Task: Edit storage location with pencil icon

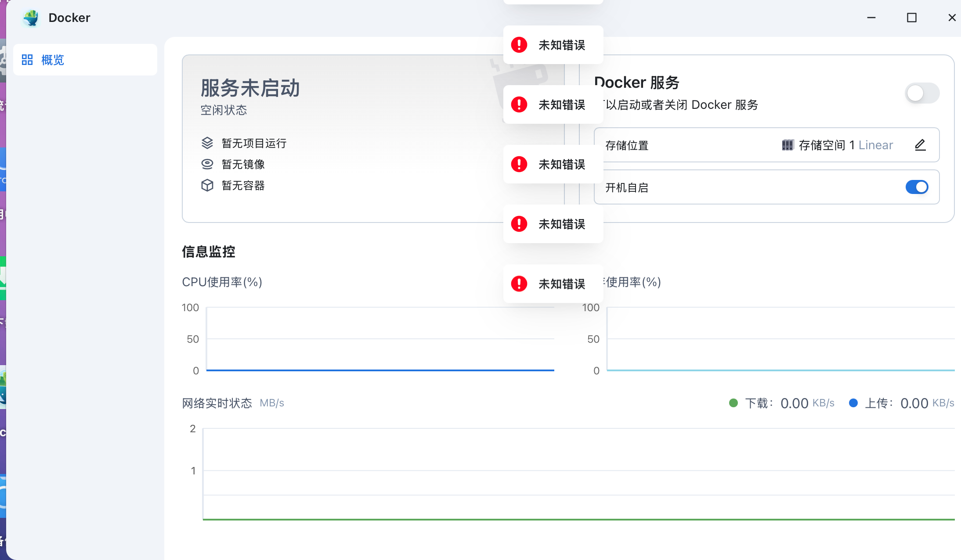Action: click(x=920, y=145)
